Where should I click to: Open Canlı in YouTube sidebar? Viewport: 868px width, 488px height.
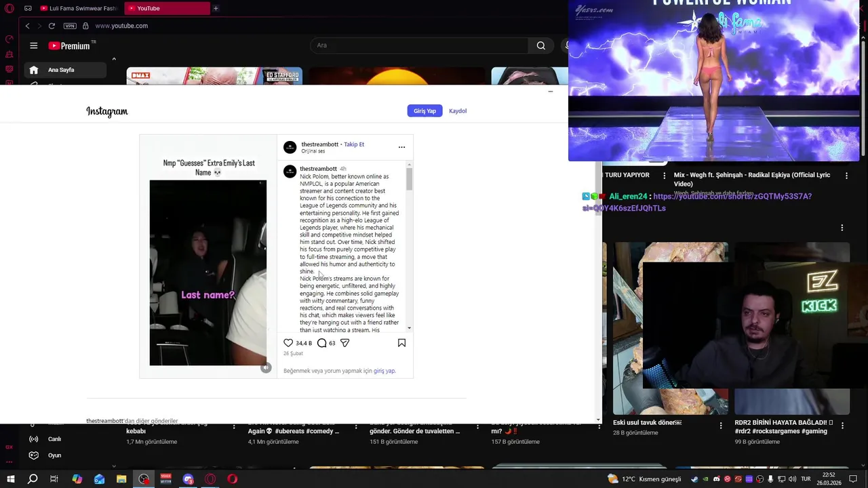pyautogui.click(x=54, y=439)
